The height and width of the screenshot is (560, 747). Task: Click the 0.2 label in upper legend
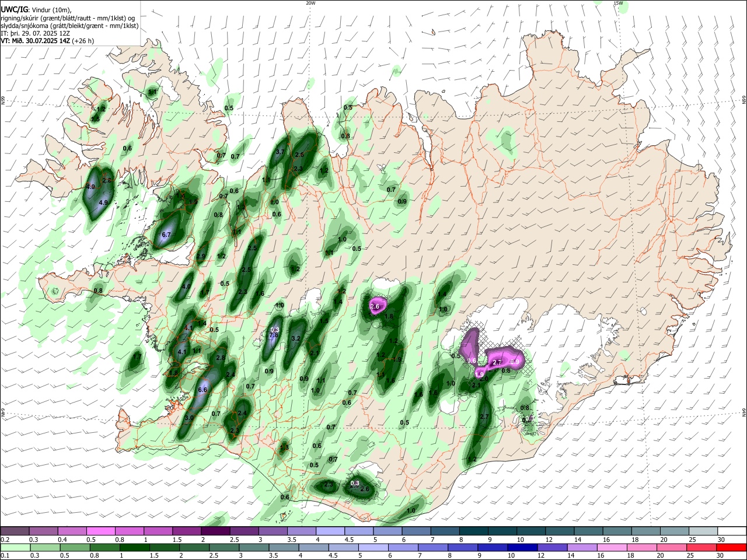[x=5, y=540]
